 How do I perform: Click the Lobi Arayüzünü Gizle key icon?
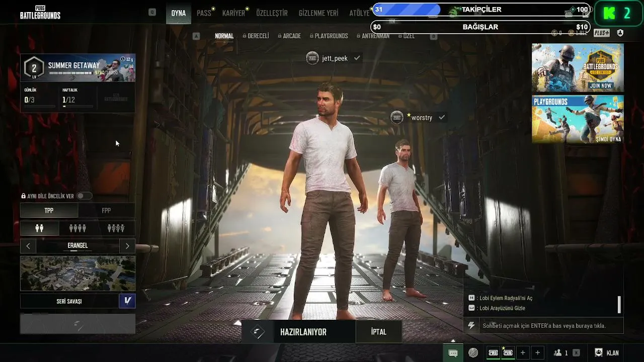point(471,308)
